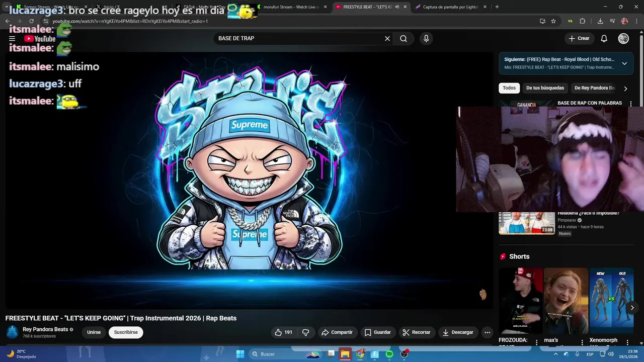The image size is (644, 362).
Task: Clear the search text with X
Action: (387, 39)
